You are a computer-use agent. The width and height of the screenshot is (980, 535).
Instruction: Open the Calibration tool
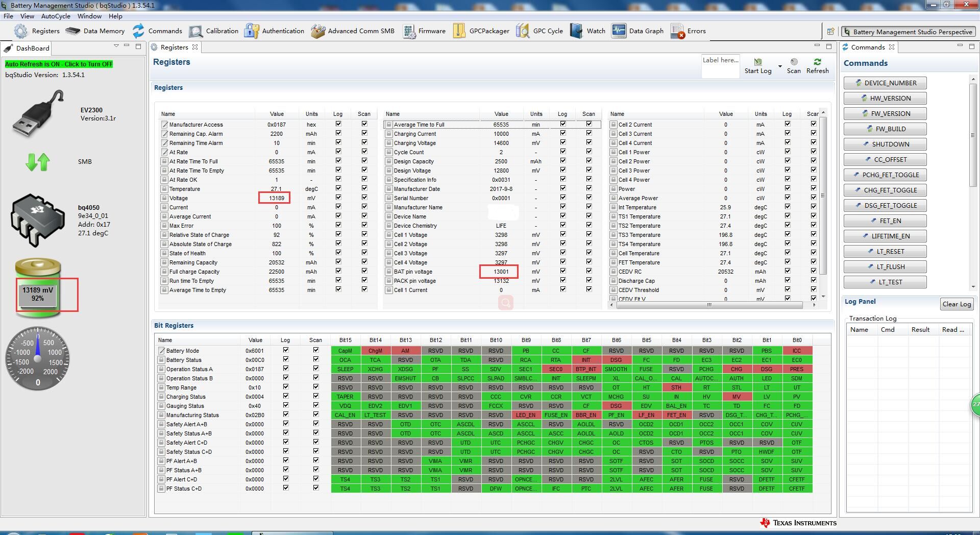point(195,31)
